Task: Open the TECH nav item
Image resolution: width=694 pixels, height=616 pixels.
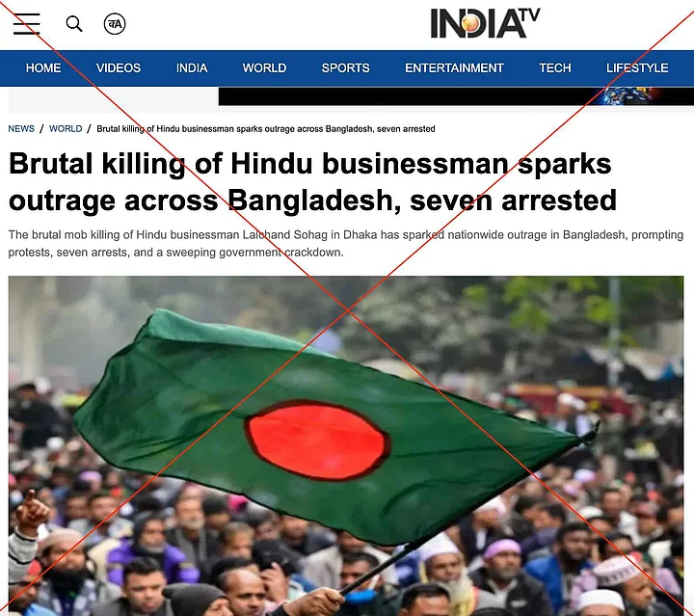Action: click(555, 68)
